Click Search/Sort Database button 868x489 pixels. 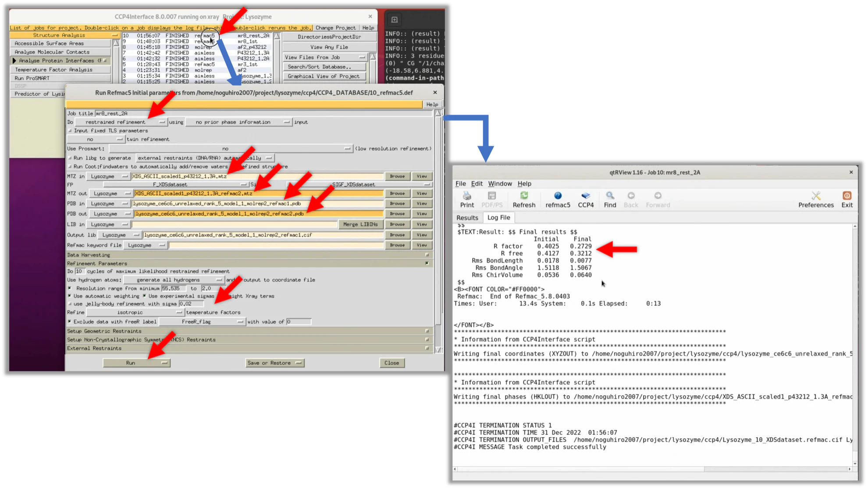324,67
